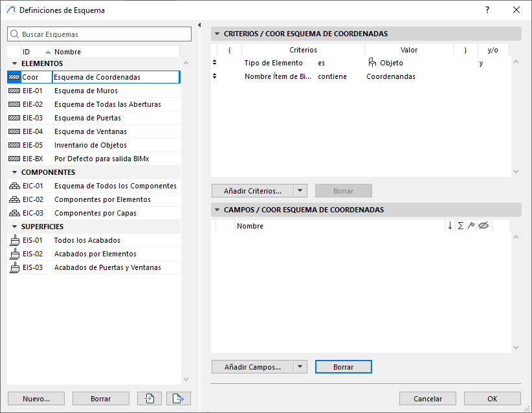Open the Añadir Criterios dropdown arrow
Screen dimensions: 532x413
(300, 191)
